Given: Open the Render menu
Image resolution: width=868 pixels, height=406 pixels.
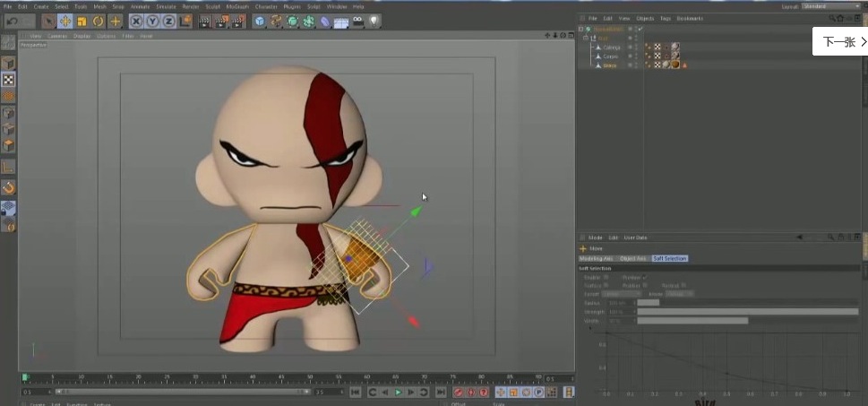Looking at the screenshot, I should coord(191,6).
